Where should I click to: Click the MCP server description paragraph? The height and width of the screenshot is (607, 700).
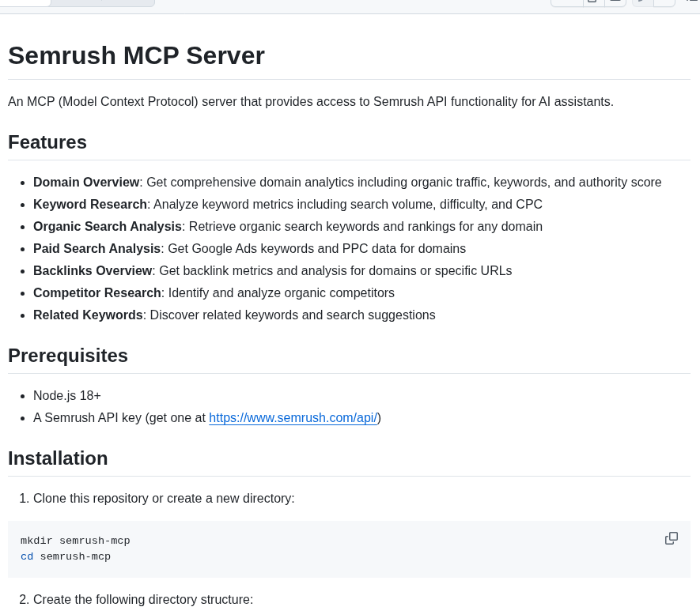click(311, 102)
